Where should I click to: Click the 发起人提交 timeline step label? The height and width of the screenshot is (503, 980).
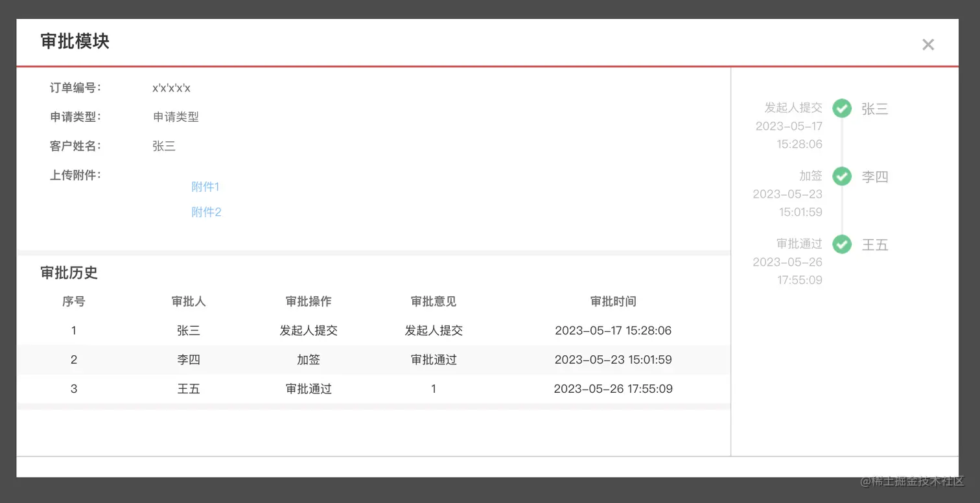(x=793, y=108)
